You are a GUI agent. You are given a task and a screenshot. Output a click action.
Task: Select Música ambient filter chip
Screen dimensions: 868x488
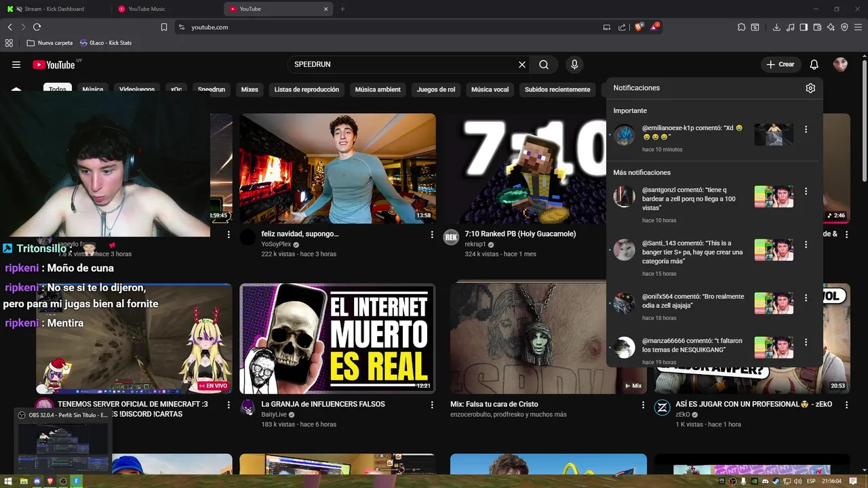(378, 89)
